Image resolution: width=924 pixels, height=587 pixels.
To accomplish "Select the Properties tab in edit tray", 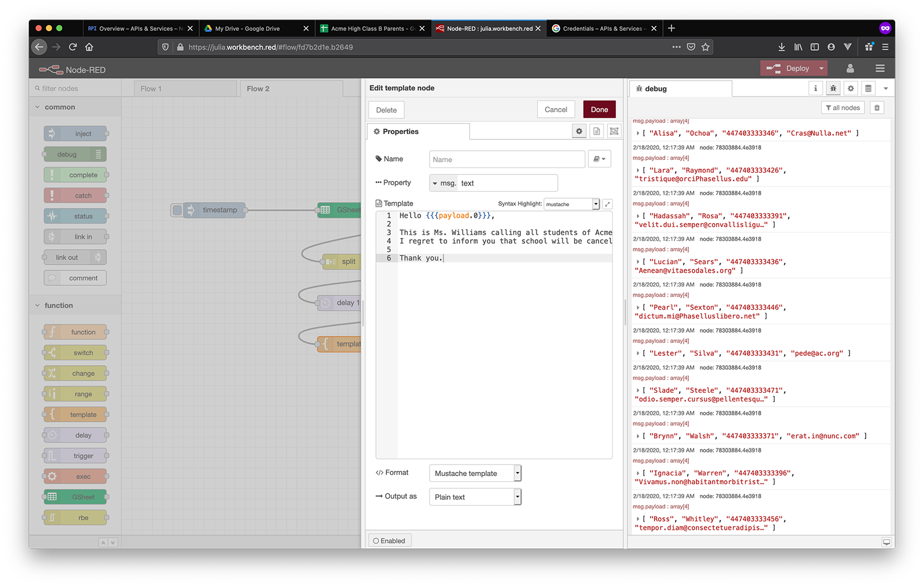I will pyautogui.click(x=419, y=131).
